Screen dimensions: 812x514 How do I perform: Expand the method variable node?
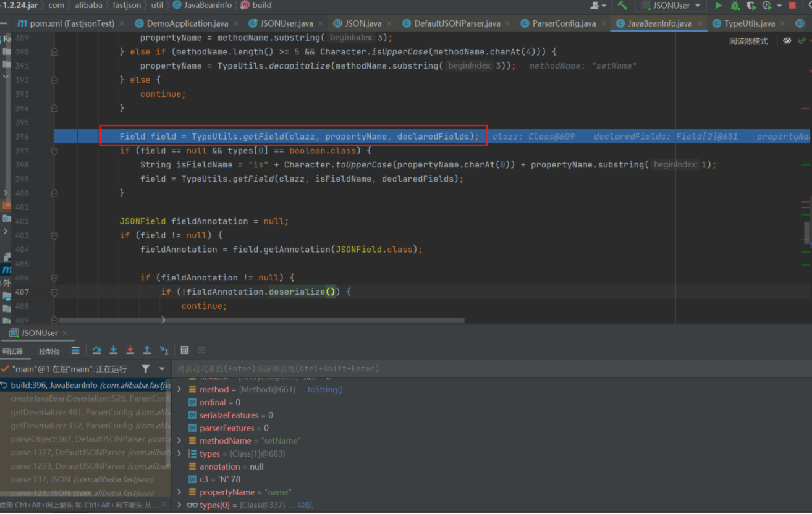point(180,389)
